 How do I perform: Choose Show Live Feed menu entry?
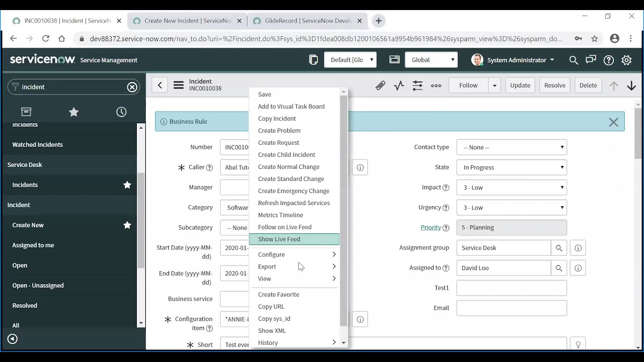pos(279,239)
